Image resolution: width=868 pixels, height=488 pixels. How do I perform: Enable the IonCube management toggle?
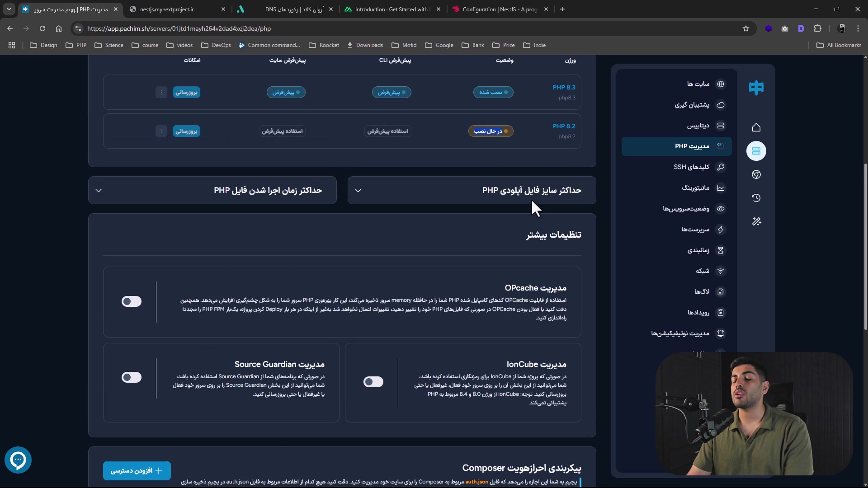(373, 382)
